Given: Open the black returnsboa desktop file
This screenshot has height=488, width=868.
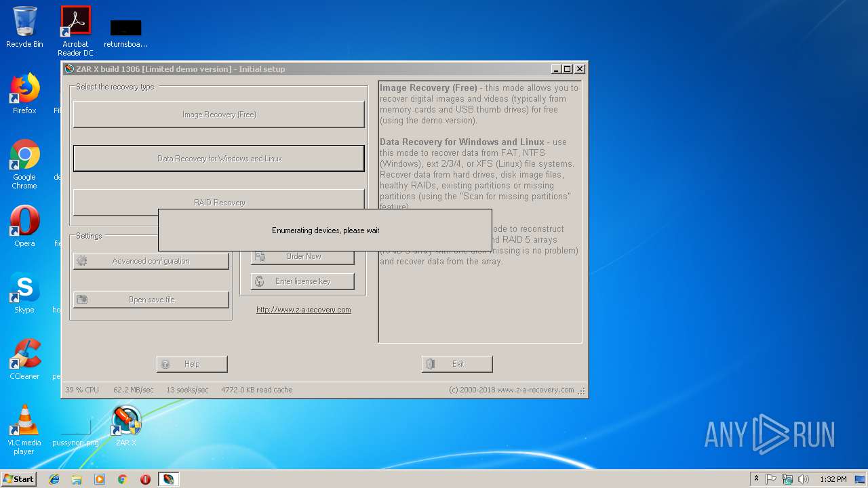Looking at the screenshot, I should point(126,33).
